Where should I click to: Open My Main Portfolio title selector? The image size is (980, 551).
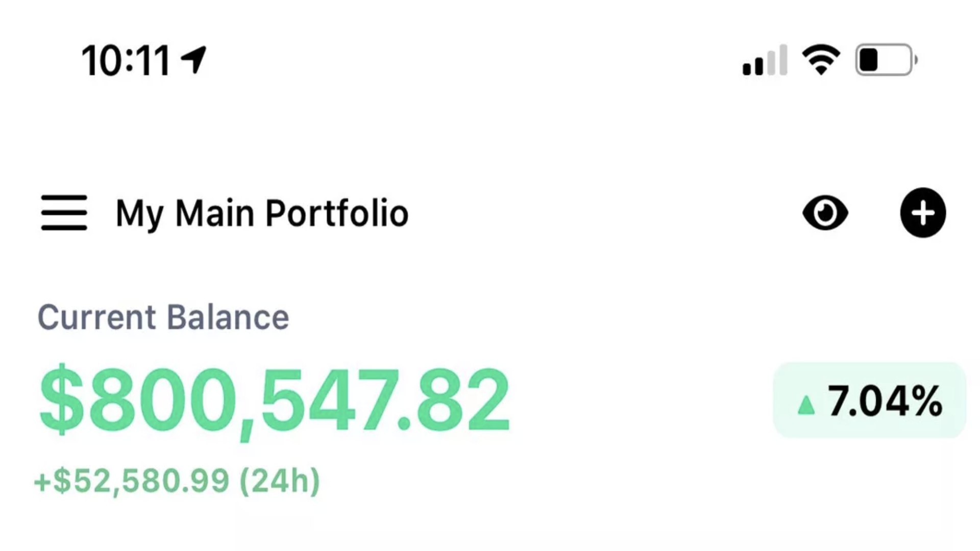coord(262,213)
